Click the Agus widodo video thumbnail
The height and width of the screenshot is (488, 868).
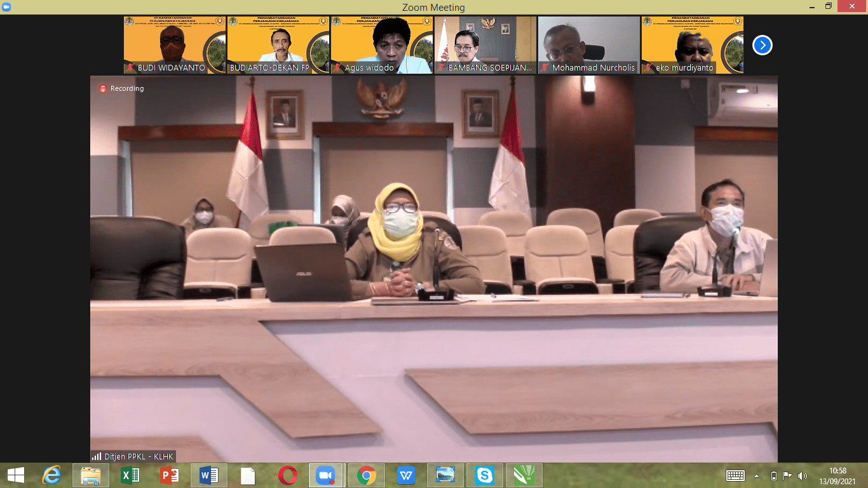[381, 45]
